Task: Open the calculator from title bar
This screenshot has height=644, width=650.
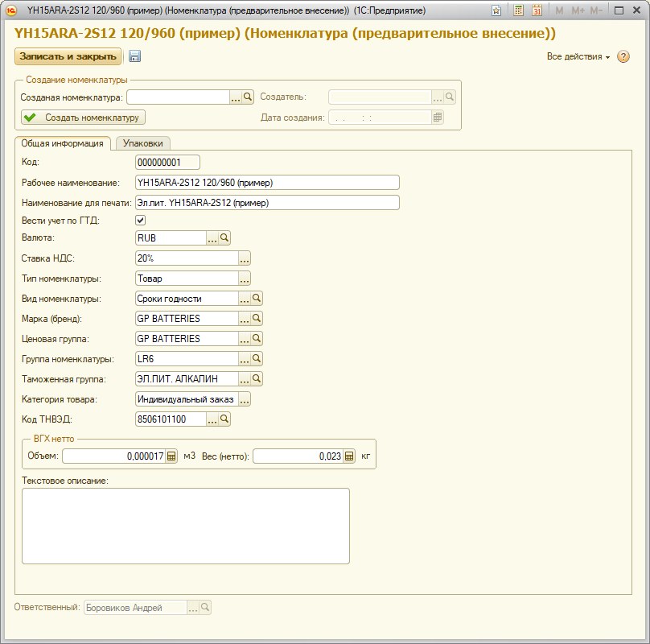Action: click(x=519, y=11)
